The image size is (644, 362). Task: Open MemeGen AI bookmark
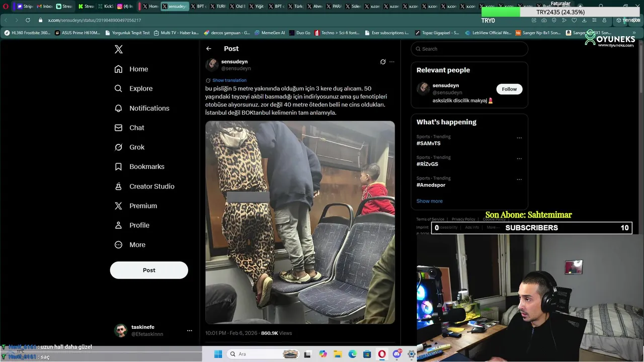point(270,33)
